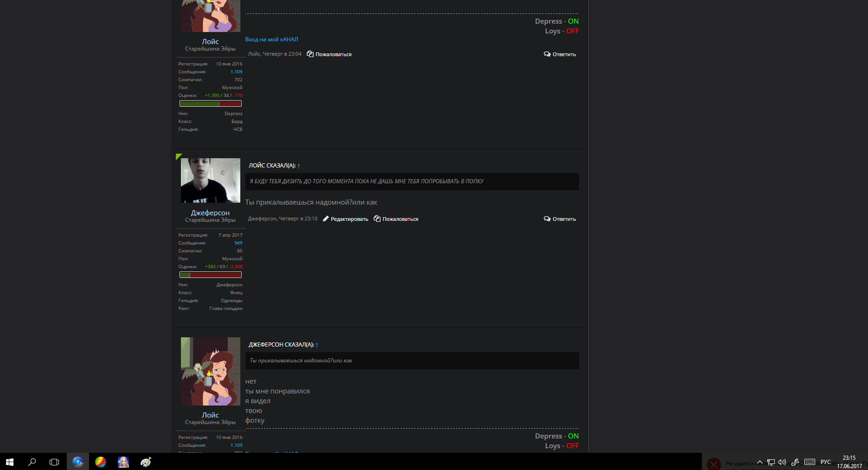The height and width of the screenshot is (470, 868).
Task: Open Лойс avatar in top post
Action: (211, 16)
